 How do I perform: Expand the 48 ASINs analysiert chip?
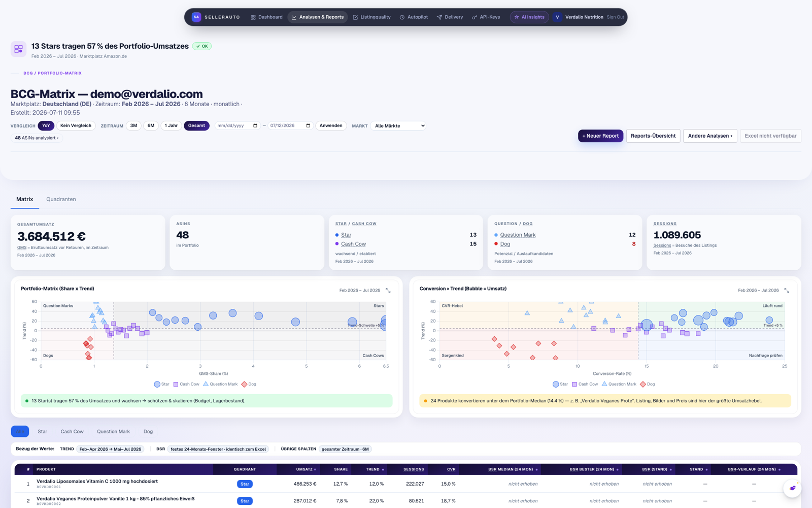(37, 138)
